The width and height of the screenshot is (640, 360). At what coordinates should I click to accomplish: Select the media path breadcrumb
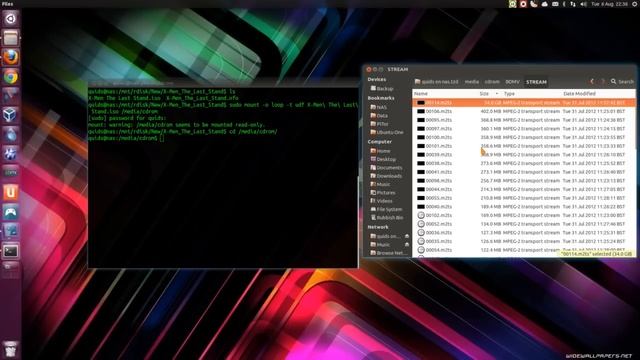point(471,82)
